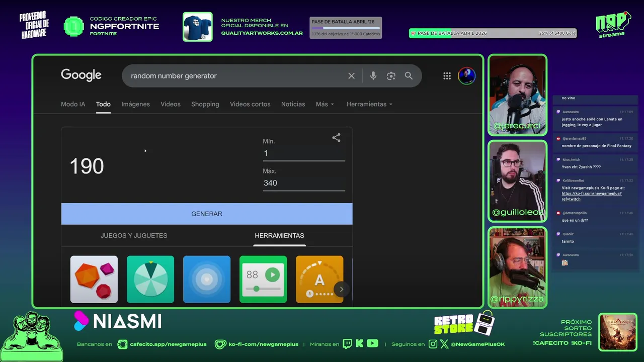Click the NGP streams logo

pos(613,25)
